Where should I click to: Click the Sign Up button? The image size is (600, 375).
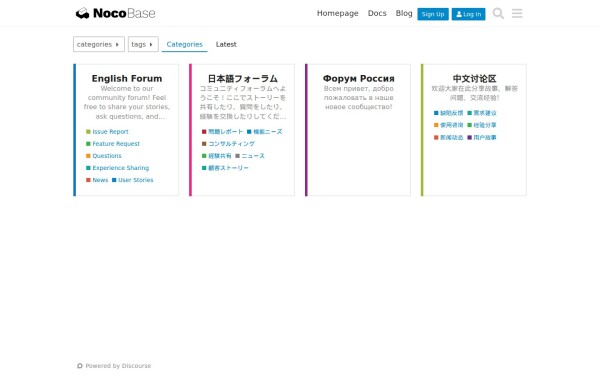coord(433,14)
